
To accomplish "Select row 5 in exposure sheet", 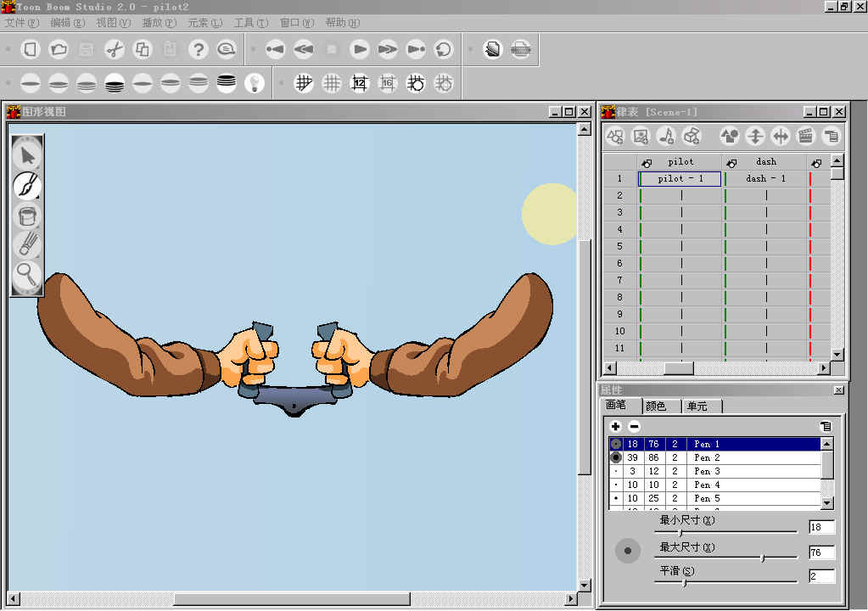I will tap(619, 246).
